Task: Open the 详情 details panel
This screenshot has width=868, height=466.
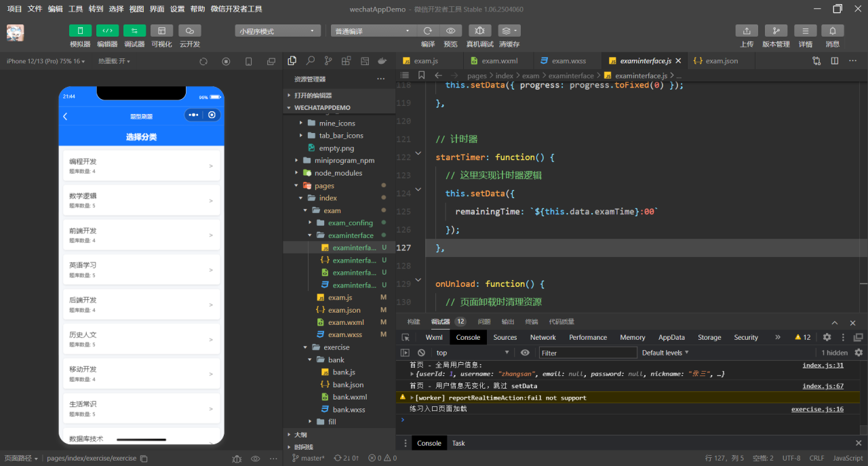Action: (x=805, y=31)
